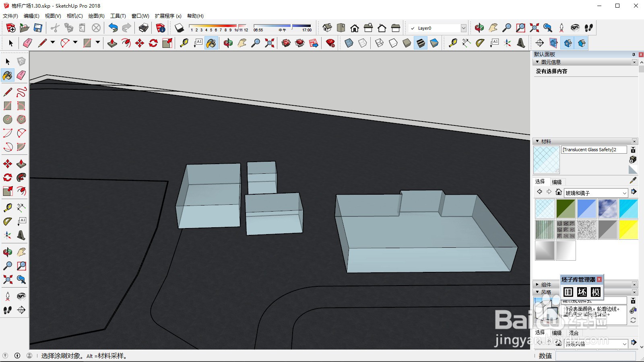Click the materials Details arrow button
Viewport: 644px width, 362px height.
click(x=634, y=192)
